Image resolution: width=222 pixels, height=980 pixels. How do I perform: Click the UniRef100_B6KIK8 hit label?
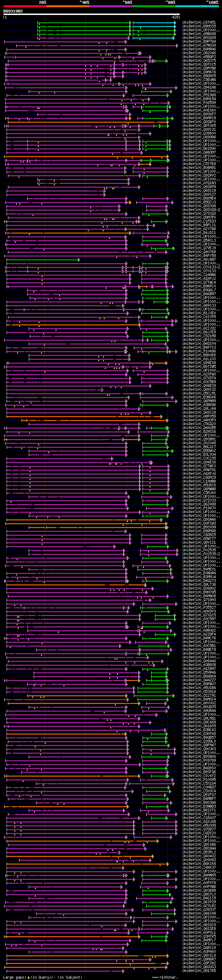199,864
